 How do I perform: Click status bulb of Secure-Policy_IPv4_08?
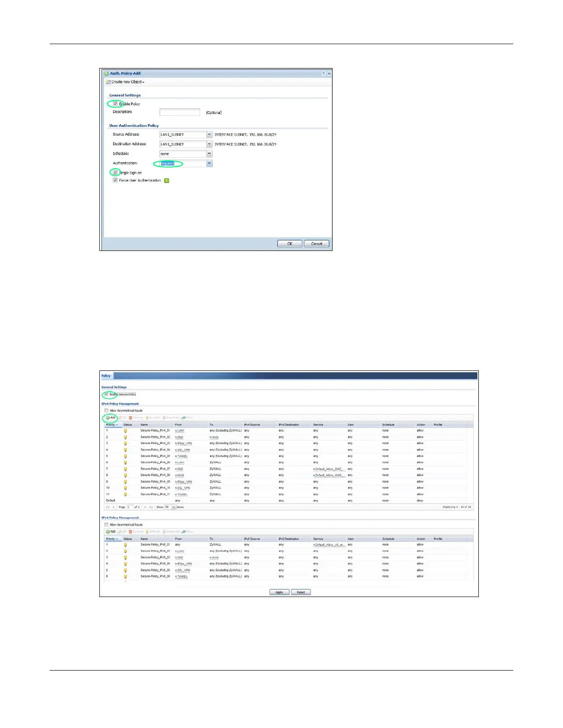click(125, 475)
